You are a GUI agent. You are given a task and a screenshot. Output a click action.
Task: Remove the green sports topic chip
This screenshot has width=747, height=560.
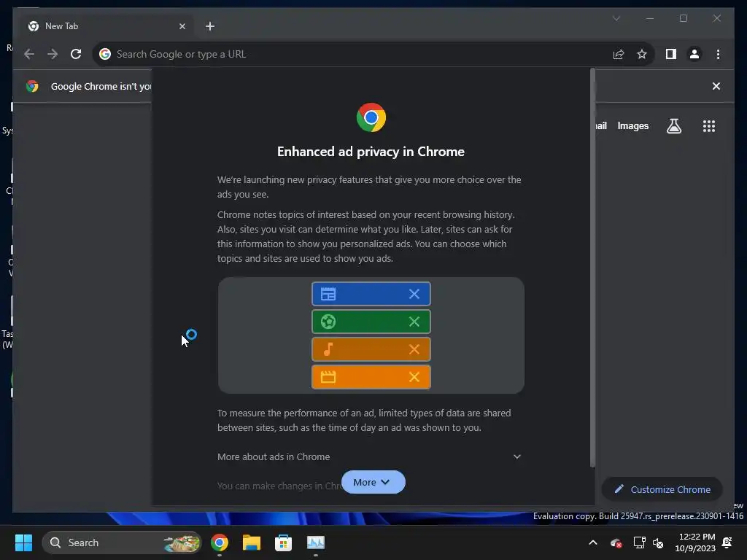[414, 322]
